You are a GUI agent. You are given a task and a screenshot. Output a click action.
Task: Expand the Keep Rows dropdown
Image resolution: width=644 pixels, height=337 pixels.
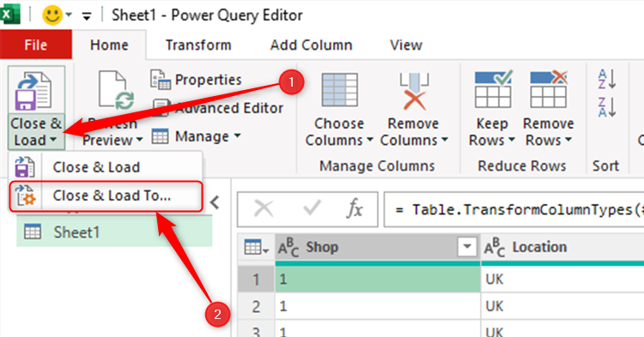tap(512, 141)
